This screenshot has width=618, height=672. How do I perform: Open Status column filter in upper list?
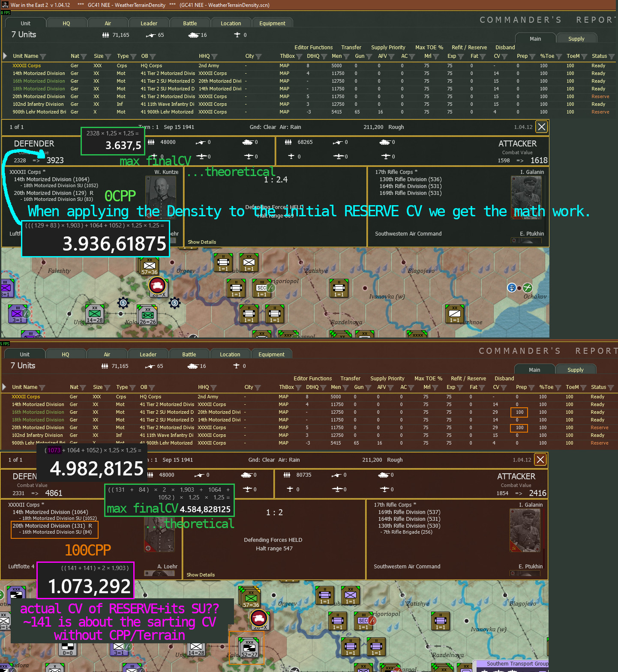point(612,57)
